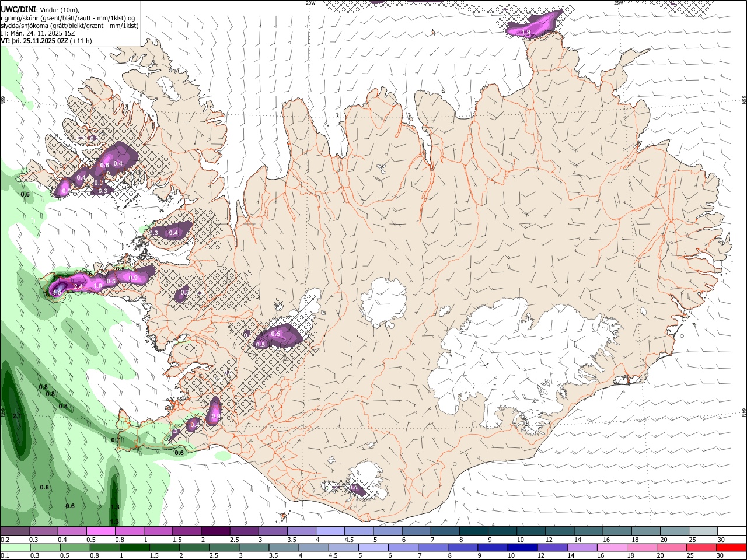Select the pale grey 25 swatch on upper scale
Viewport: 747px width, 560px height.
[x=704, y=531]
